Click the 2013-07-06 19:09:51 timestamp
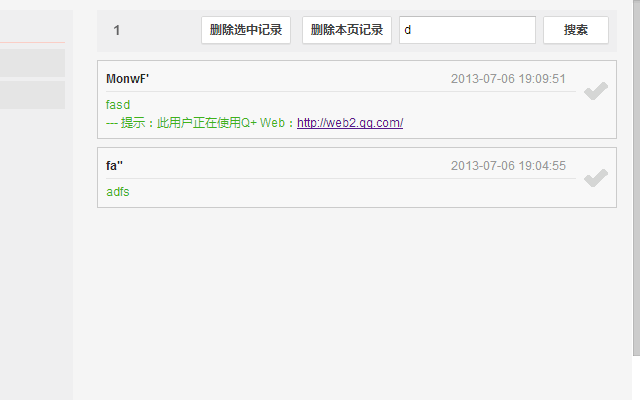This screenshot has height=400, width=640. (x=508, y=79)
